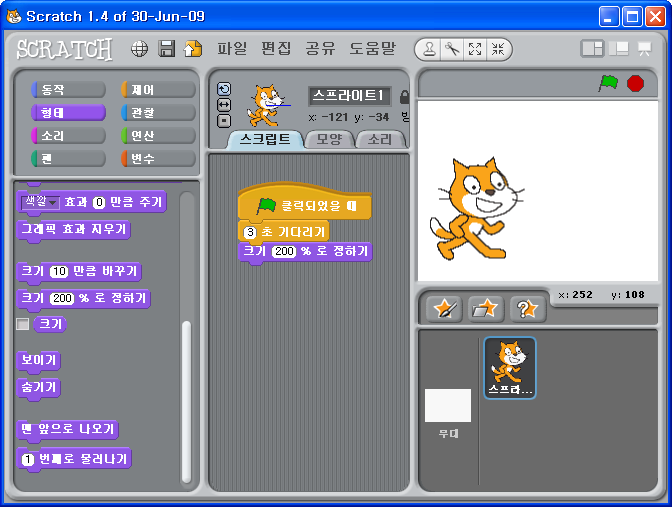Click the 10 value in size change block
This screenshot has height=507, width=672.
pos(59,271)
